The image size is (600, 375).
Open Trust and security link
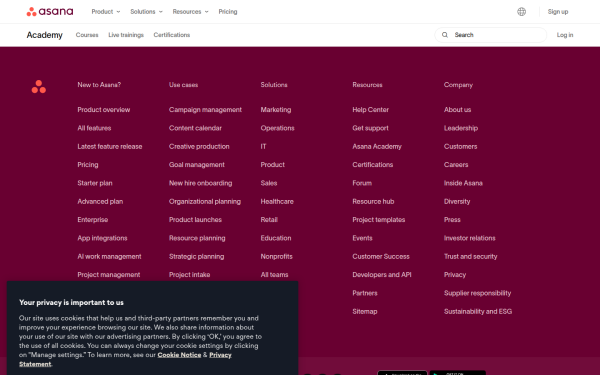470,256
